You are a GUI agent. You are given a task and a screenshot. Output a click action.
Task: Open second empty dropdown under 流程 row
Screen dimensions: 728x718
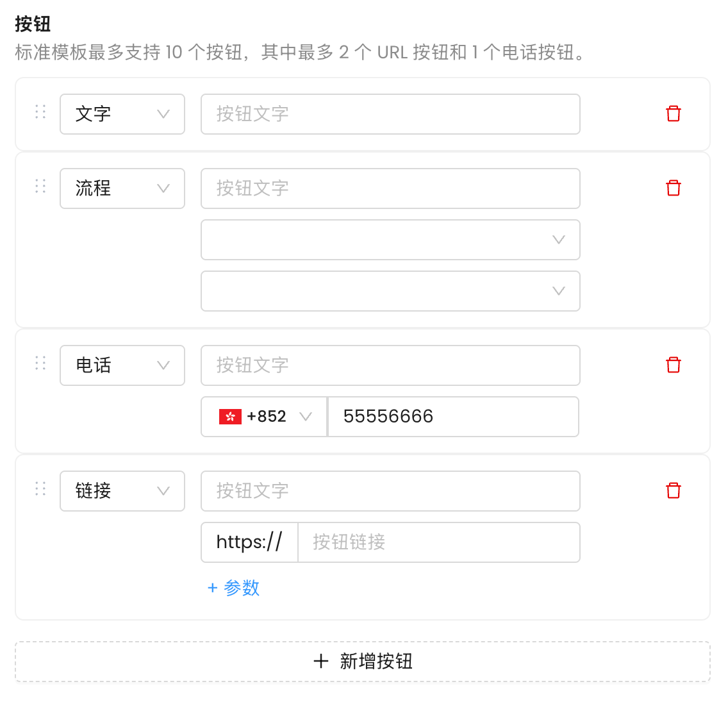click(390, 291)
